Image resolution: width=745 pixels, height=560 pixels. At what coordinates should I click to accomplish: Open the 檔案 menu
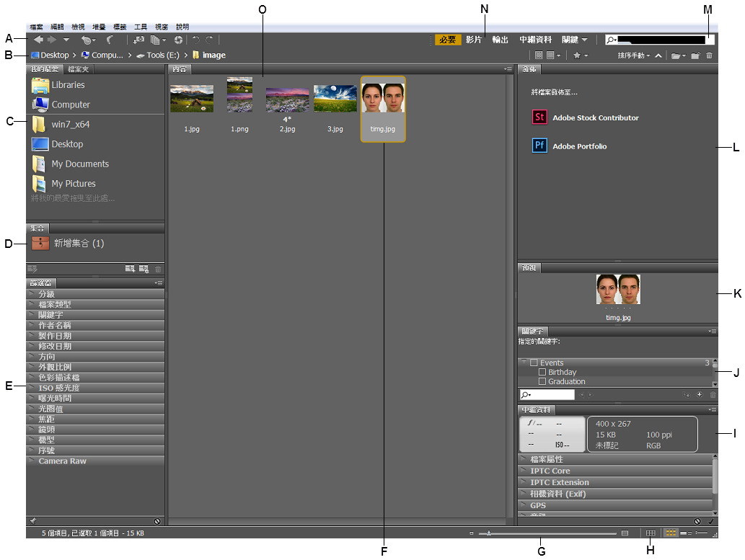pos(37,26)
